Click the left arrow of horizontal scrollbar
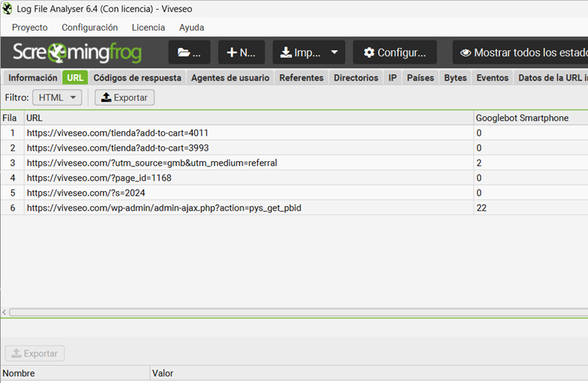Screen dimensions: 588x383 pyautogui.click(x=4, y=312)
